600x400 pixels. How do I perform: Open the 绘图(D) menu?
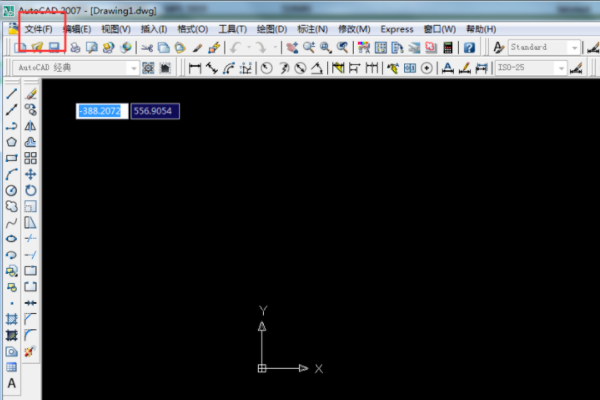(272, 29)
